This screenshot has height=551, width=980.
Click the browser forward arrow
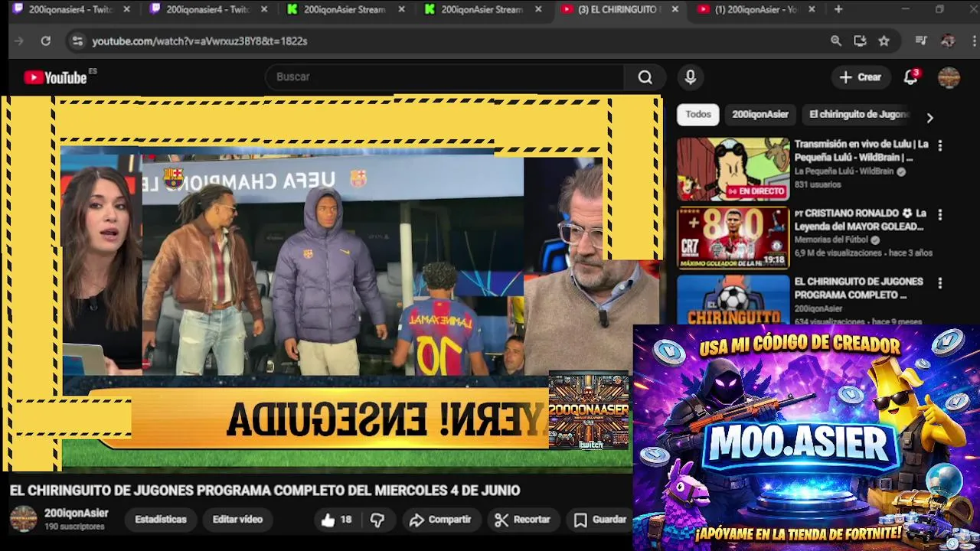tap(19, 41)
